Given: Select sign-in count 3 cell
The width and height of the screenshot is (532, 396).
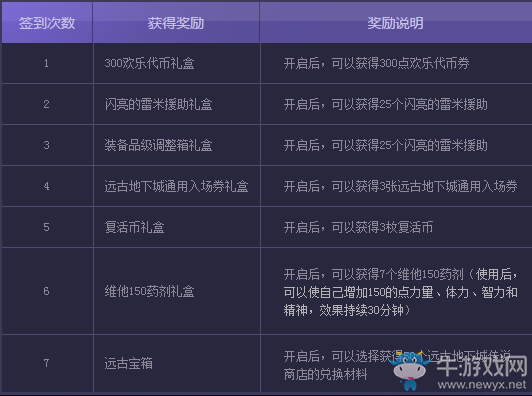Looking at the screenshot, I should pos(46,145).
